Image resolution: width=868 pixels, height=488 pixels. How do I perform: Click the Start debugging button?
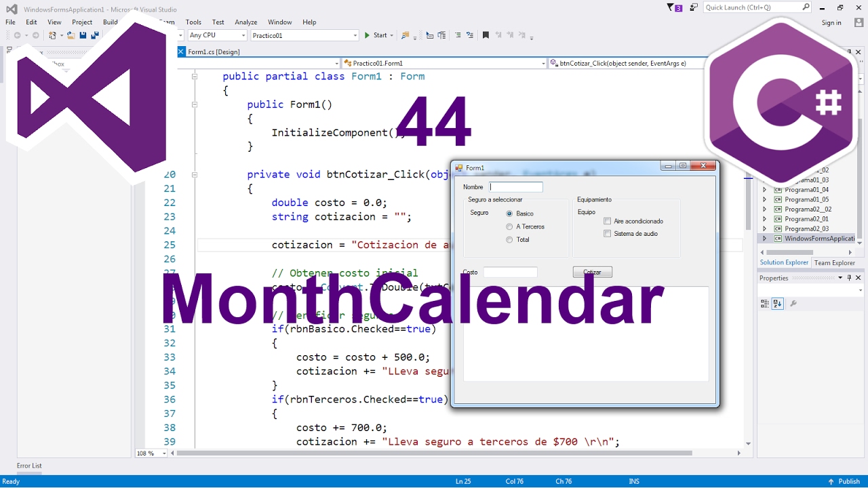coord(376,35)
